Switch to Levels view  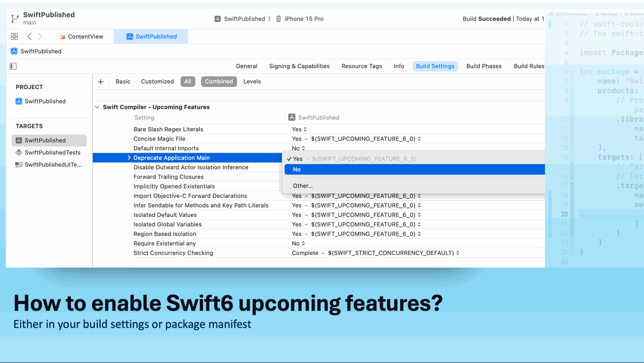[252, 81]
